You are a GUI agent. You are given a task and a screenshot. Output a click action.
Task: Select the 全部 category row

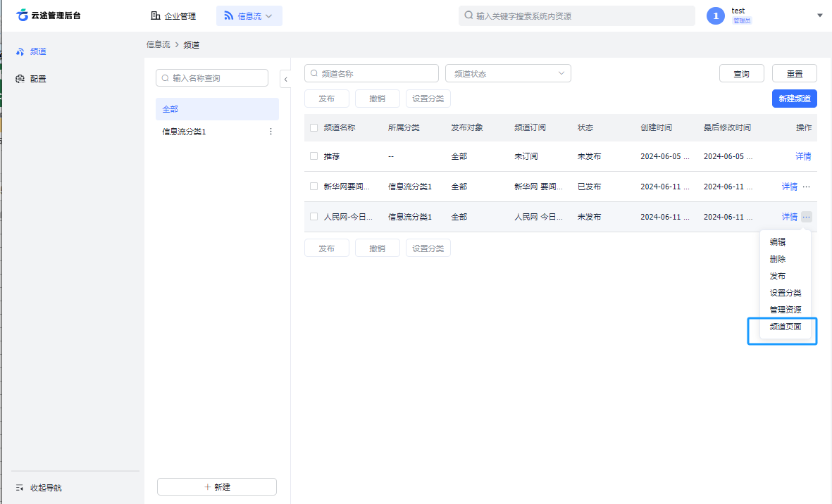217,109
